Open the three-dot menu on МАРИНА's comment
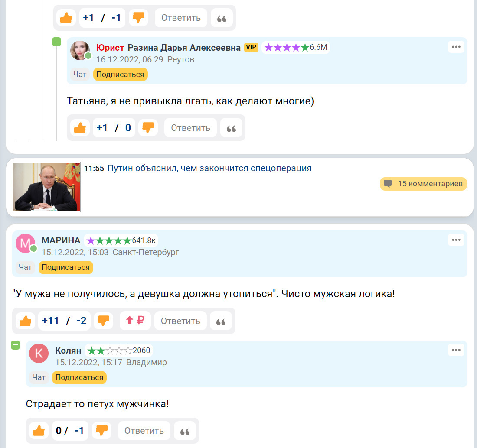 [456, 240]
